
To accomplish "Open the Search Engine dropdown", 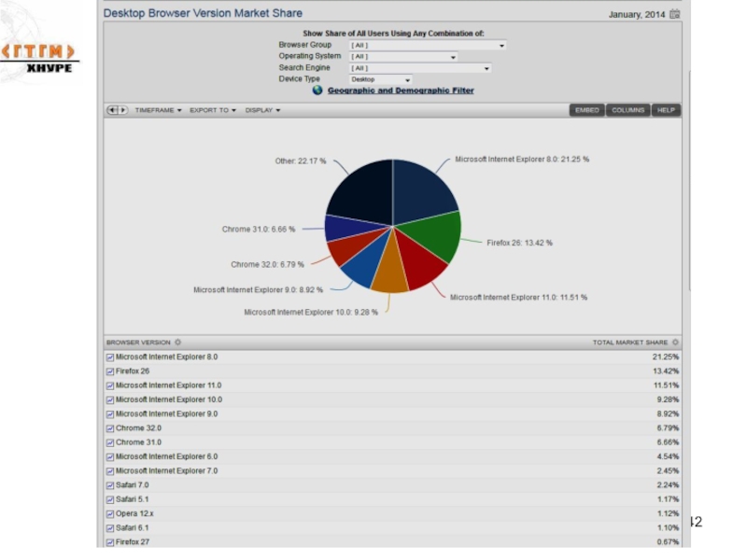I will coord(419,68).
